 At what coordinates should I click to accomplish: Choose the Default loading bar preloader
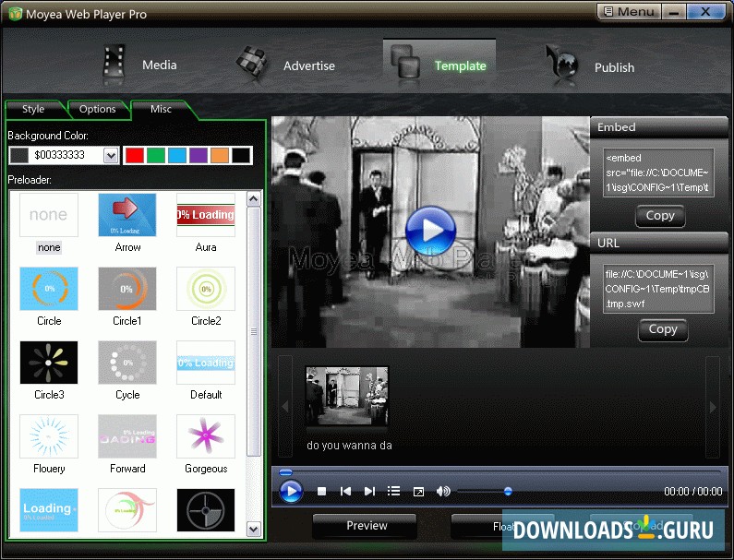(x=206, y=363)
